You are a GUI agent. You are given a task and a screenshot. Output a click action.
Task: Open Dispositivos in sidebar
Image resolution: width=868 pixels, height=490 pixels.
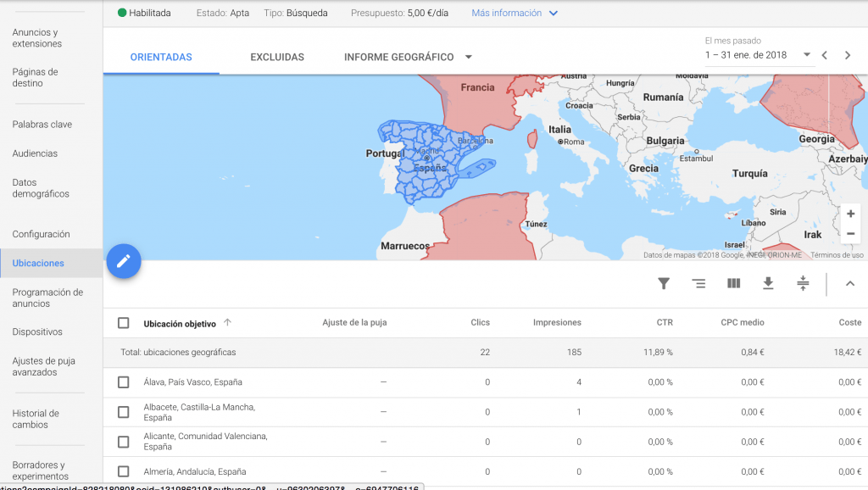coord(37,331)
